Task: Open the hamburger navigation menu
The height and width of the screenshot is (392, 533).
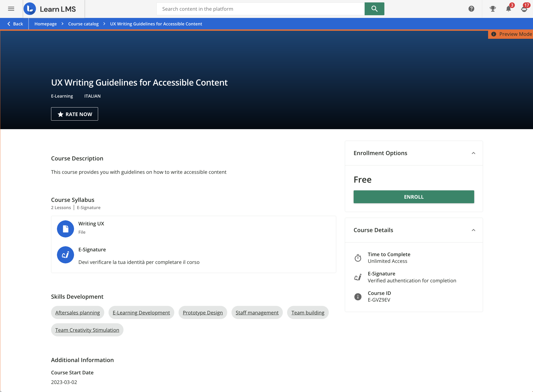Action: coord(11,9)
